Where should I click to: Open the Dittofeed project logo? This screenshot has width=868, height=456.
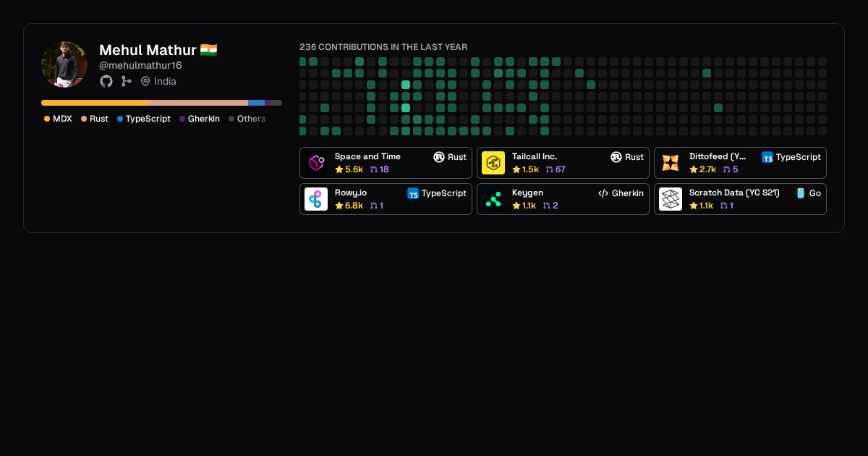point(671,163)
